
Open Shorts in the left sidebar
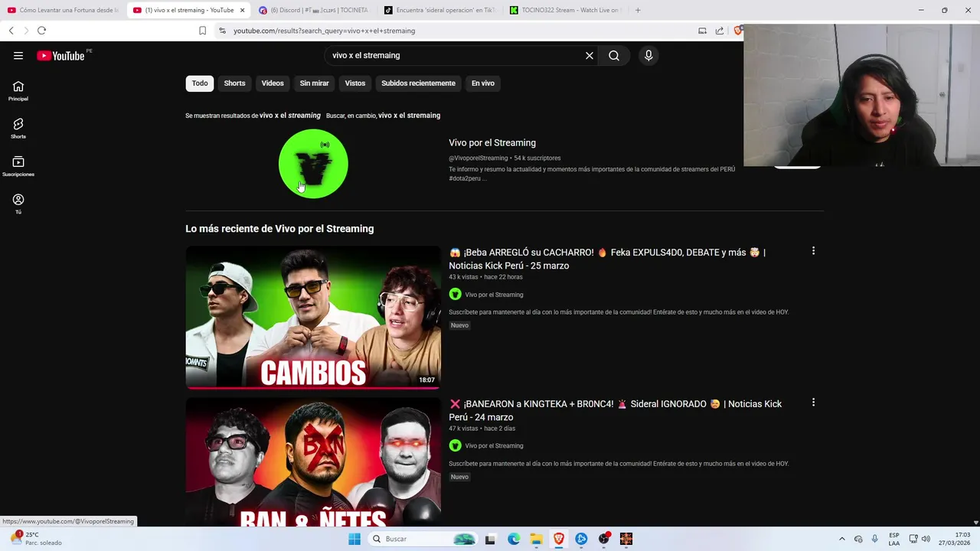(18, 129)
